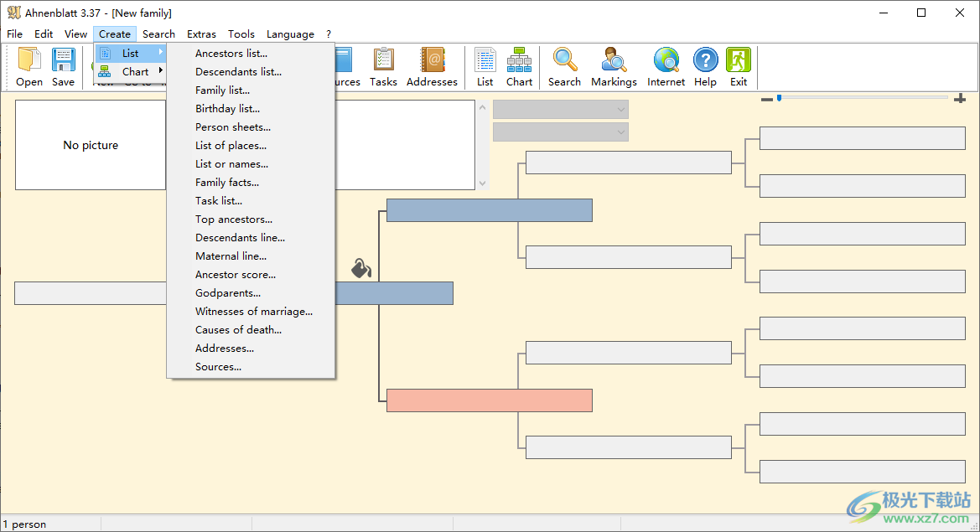
Task: Click the 1 person status text
Action: click(x=25, y=524)
